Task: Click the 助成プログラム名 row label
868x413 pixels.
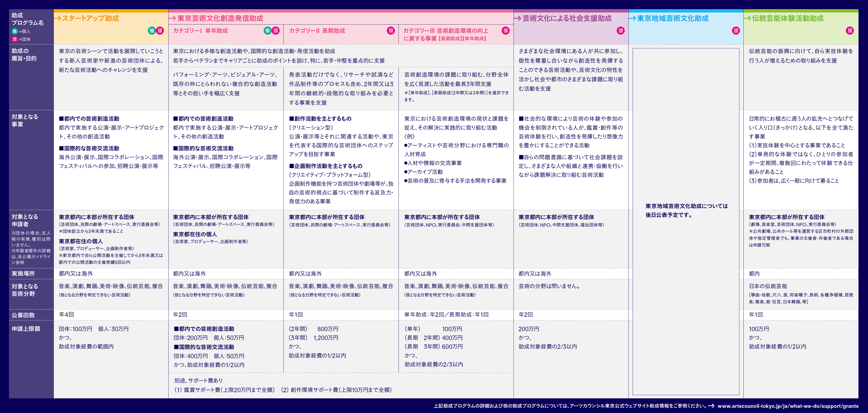Action: (28, 19)
